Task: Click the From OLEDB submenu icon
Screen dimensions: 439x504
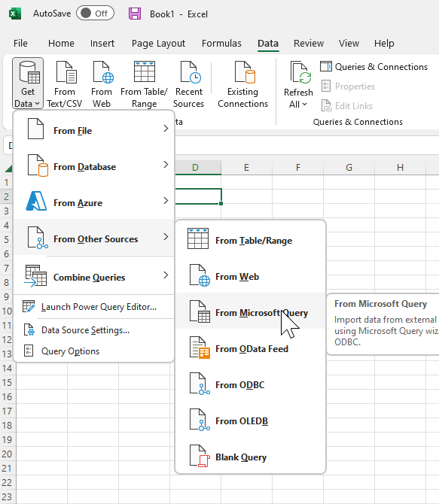Action: [x=200, y=420]
